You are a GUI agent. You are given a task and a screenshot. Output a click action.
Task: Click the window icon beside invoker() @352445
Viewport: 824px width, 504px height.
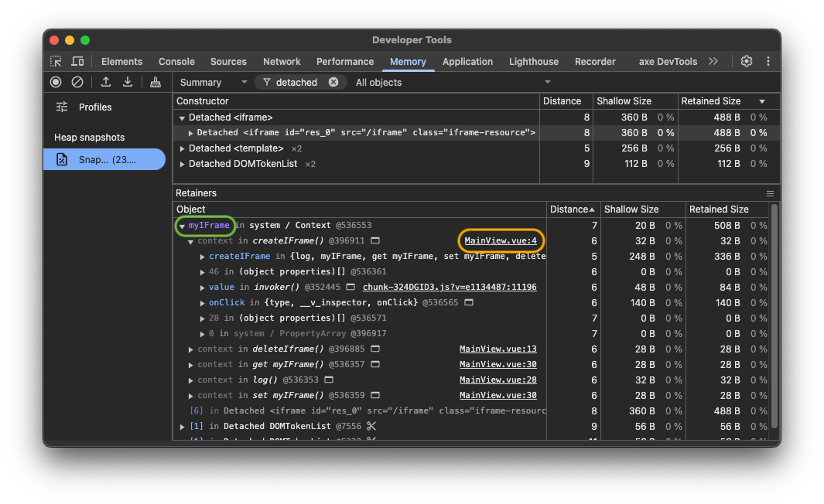tap(350, 288)
